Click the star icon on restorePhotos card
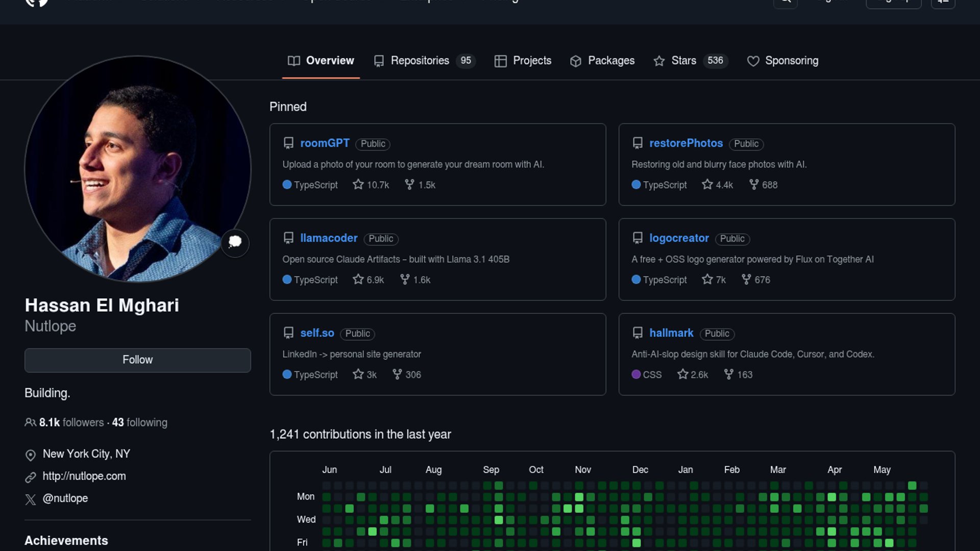The height and width of the screenshot is (551, 980). coord(707,184)
